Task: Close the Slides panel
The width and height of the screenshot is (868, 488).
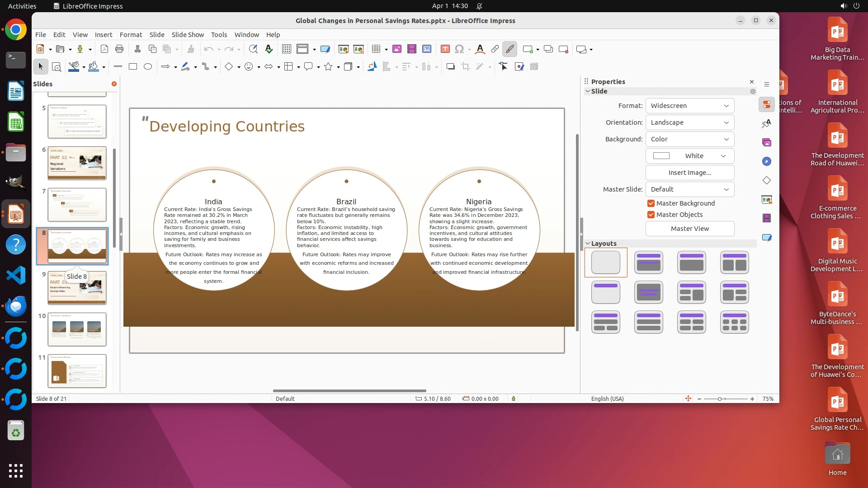Action: pos(114,84)
